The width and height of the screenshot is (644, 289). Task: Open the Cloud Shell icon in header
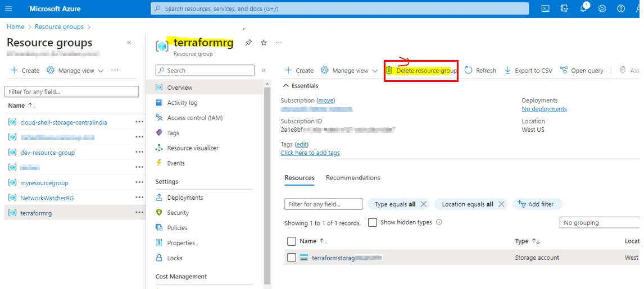point(545,8)
